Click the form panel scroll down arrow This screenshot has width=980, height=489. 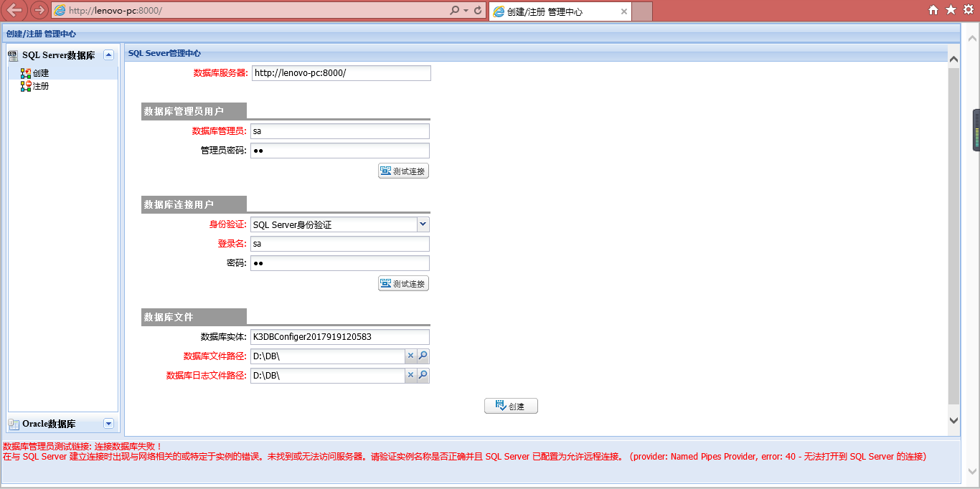click(953, 420)
